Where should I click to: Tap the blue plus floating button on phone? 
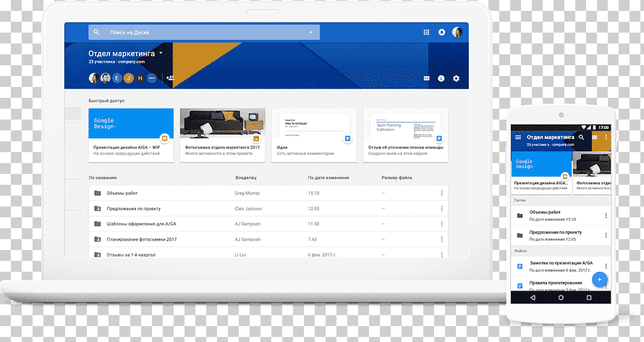point(599,280)
